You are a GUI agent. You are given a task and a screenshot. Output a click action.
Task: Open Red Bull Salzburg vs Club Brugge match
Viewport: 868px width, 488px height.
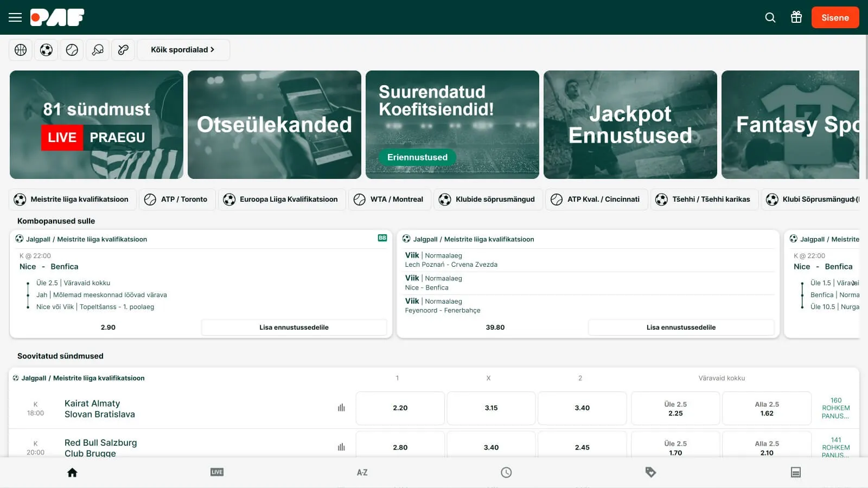101,448
